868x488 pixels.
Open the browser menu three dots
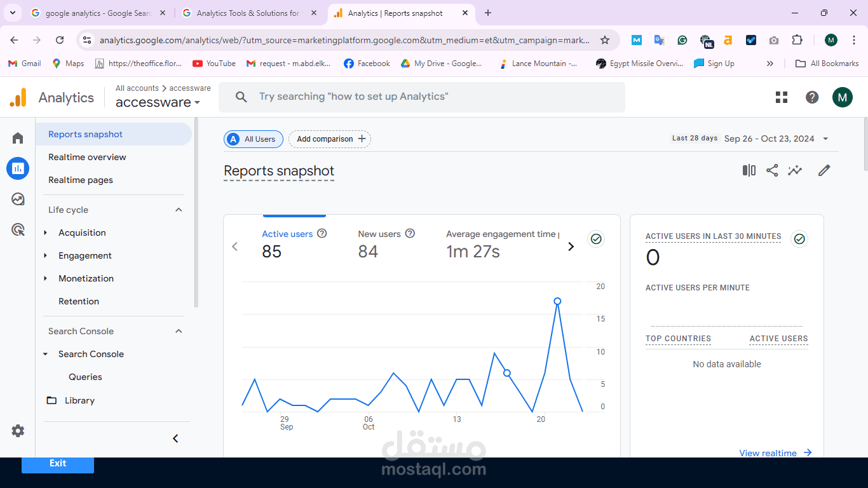[x=854, y=40]
